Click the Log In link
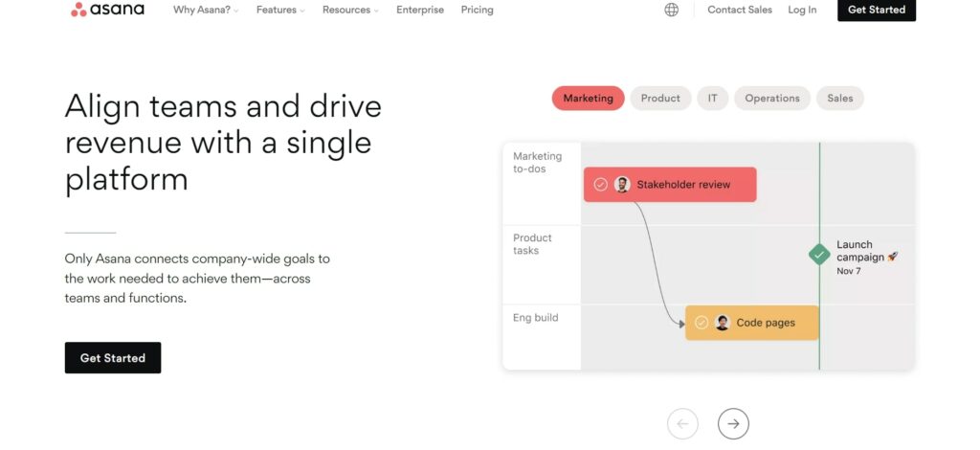 click(802, 10)
